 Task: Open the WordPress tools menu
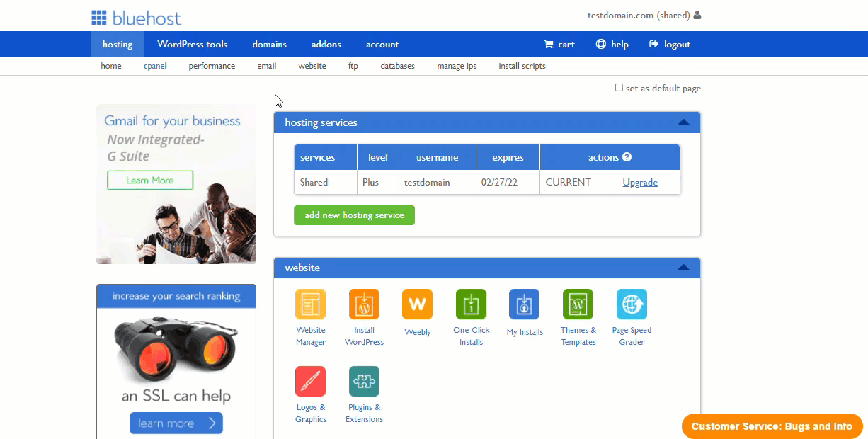click(193, 44)
